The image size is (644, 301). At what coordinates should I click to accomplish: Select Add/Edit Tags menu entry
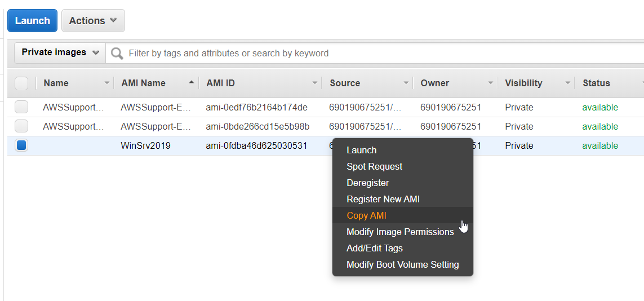point(374,248)
